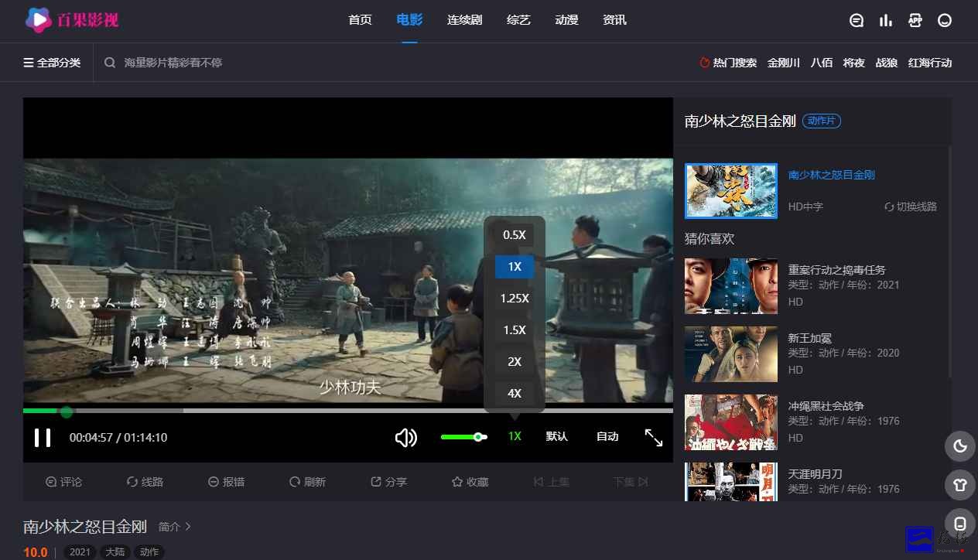The height and width of the screenshot is (560, 978).
Task: Open 默认 aspect ratio menu
Action: (557, 437)
